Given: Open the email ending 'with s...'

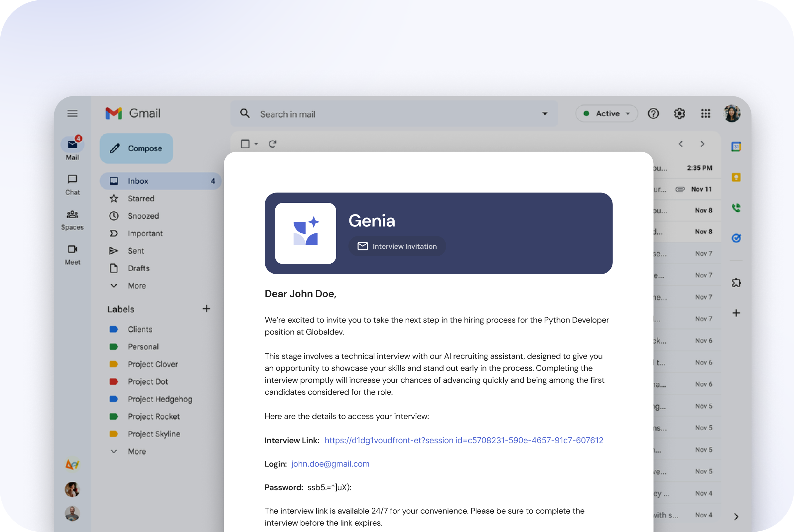Looking at the screenshot, I should point(687,515).
